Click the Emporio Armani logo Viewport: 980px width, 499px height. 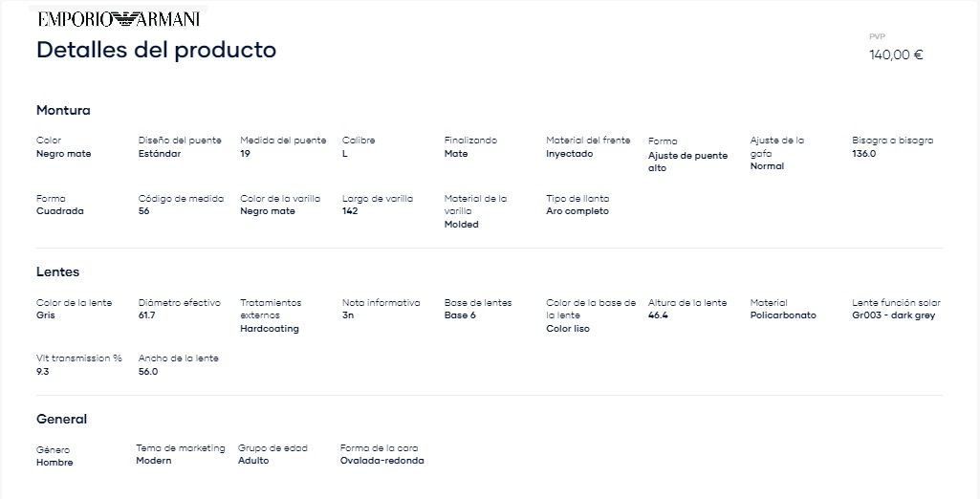tap(119, 19)
